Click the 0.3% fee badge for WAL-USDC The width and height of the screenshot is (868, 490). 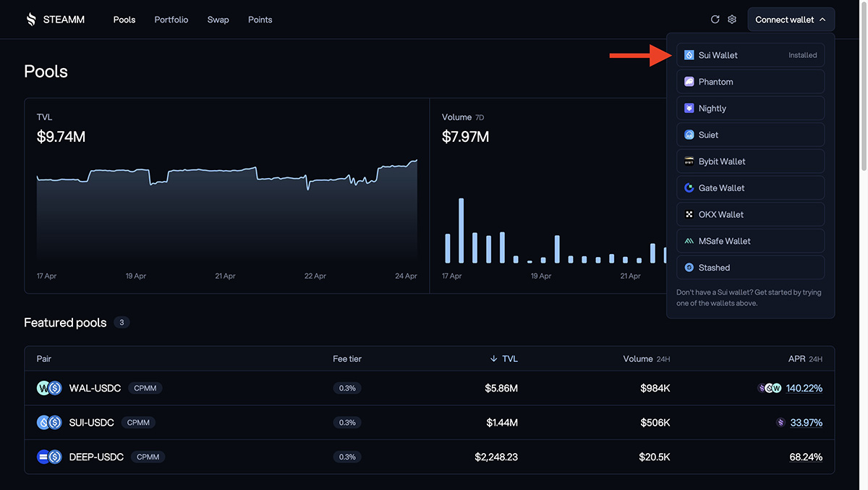(348, 388)
